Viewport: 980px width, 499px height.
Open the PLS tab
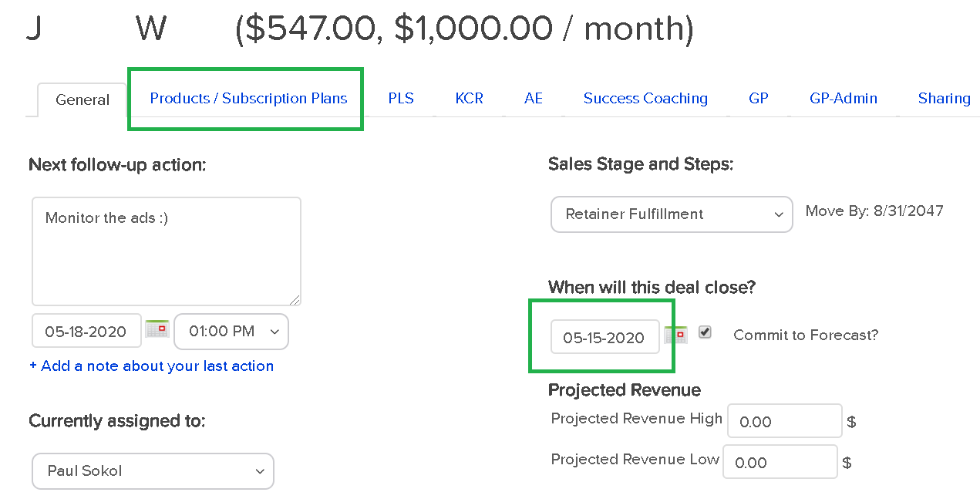pyautogui.click(x=401, y=99)
